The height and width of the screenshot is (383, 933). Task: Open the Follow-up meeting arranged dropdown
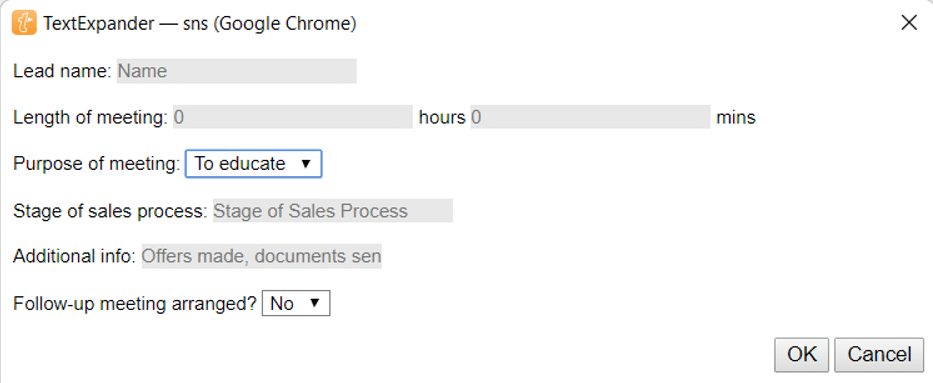click(296, 303)
